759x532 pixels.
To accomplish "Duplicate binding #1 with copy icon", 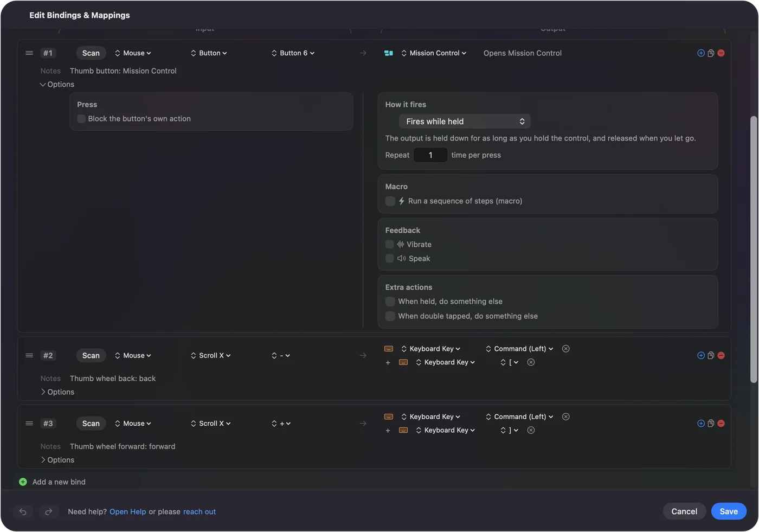I will pos(711,53).
